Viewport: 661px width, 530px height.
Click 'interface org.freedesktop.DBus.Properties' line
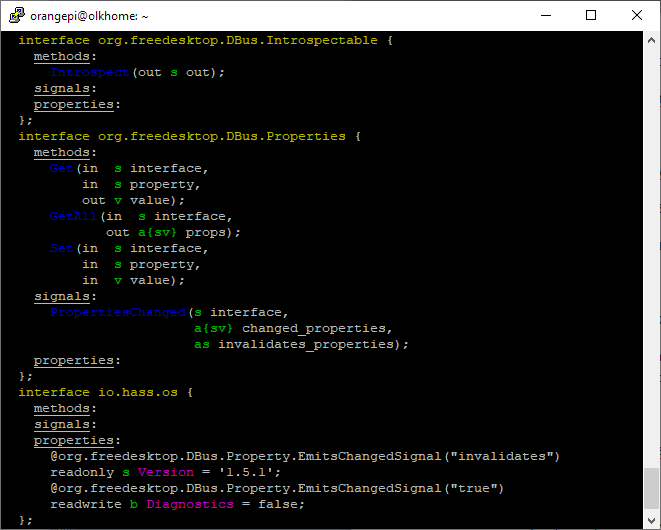click(189, 137)
